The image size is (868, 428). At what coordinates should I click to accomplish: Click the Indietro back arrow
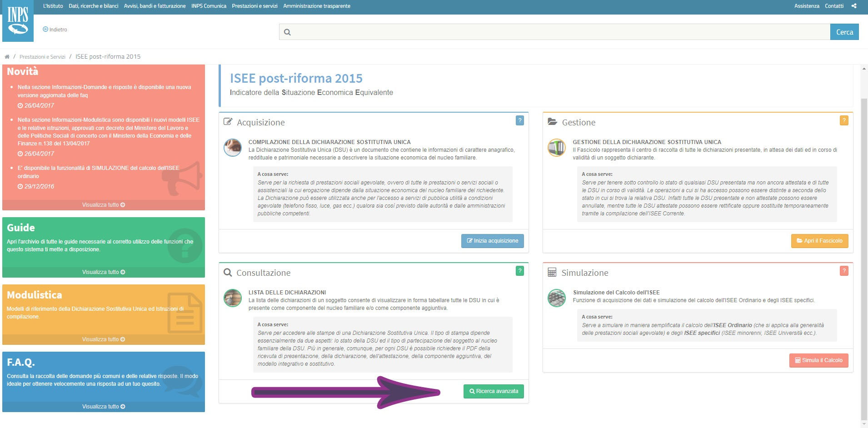pyautogui.click(x=45, y=29)
